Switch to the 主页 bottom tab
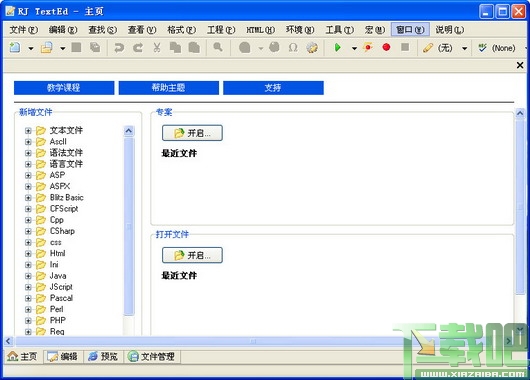 (22, 356)
